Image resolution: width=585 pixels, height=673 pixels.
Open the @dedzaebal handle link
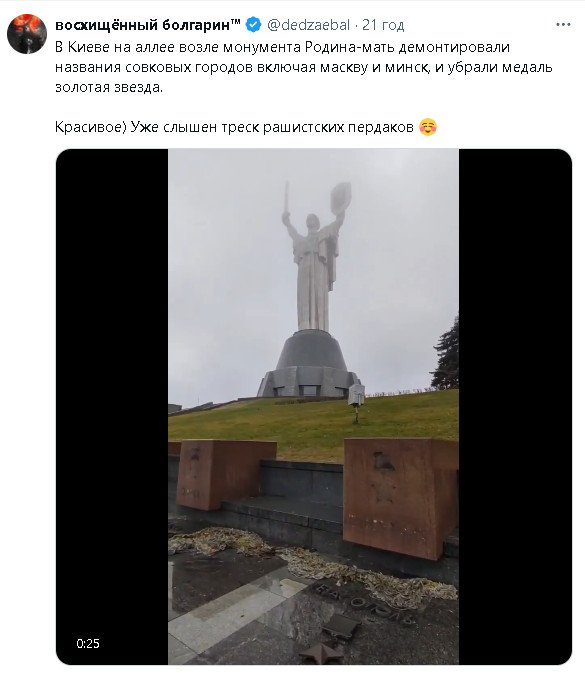[309, 25]
